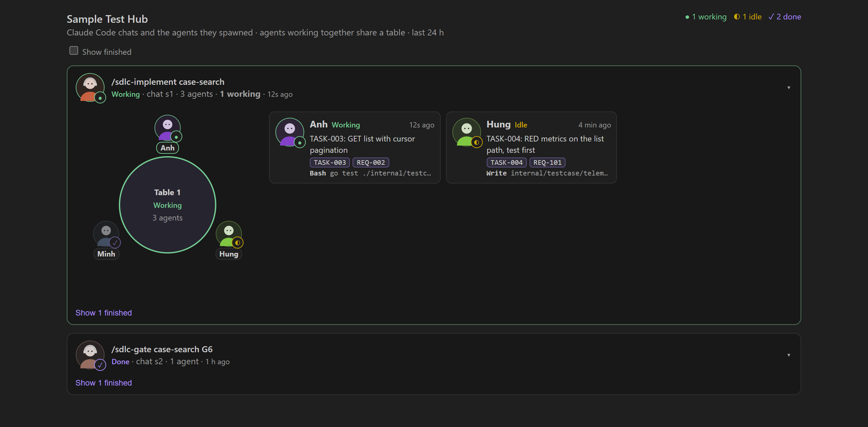The height and width of the screenshot is (427, 868).
Task: Click the Table 1 circle
Action: [x=168, y=205]
